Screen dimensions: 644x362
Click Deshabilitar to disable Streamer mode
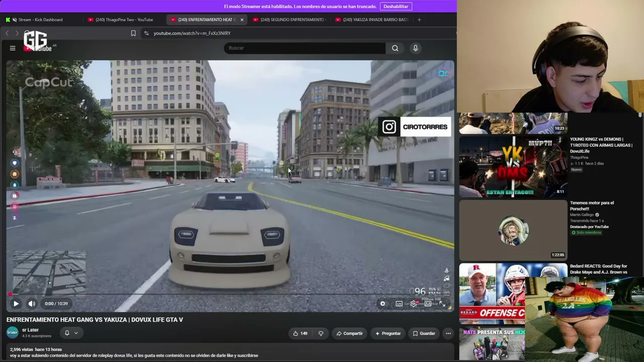pos(396,7)
